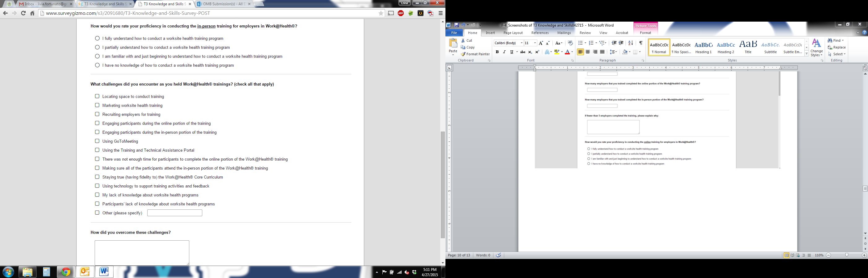Show paragraph marks with the pilcrow icon
This screenshot has width=868, height=278.
[x=641, y=43]
